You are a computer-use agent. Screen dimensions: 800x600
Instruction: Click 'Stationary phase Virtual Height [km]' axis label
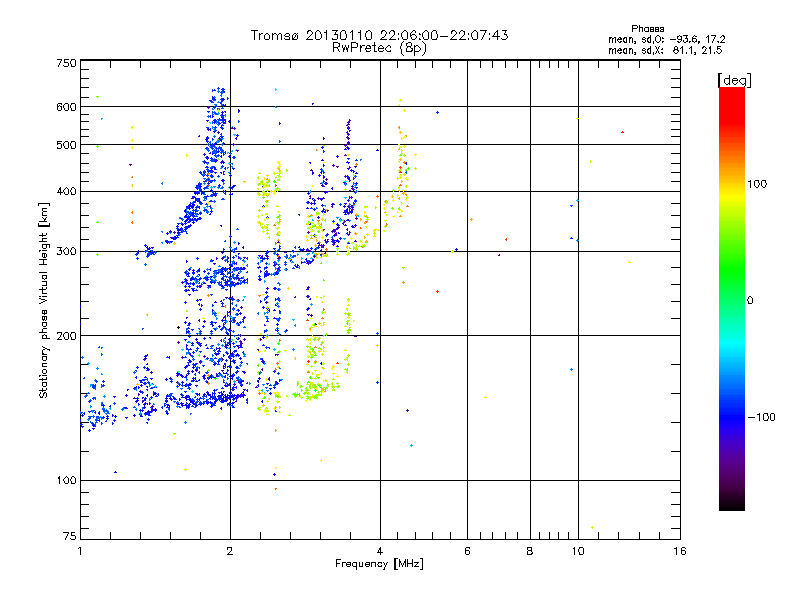44,300
